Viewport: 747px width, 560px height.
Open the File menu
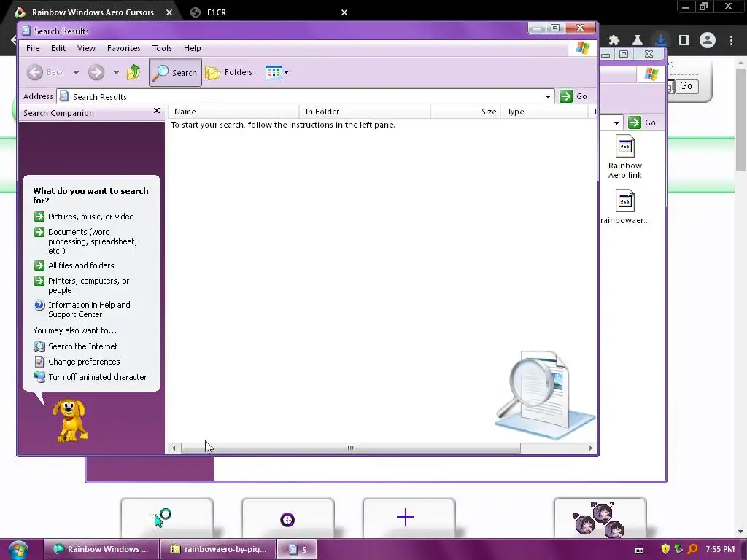coord(33,48)
